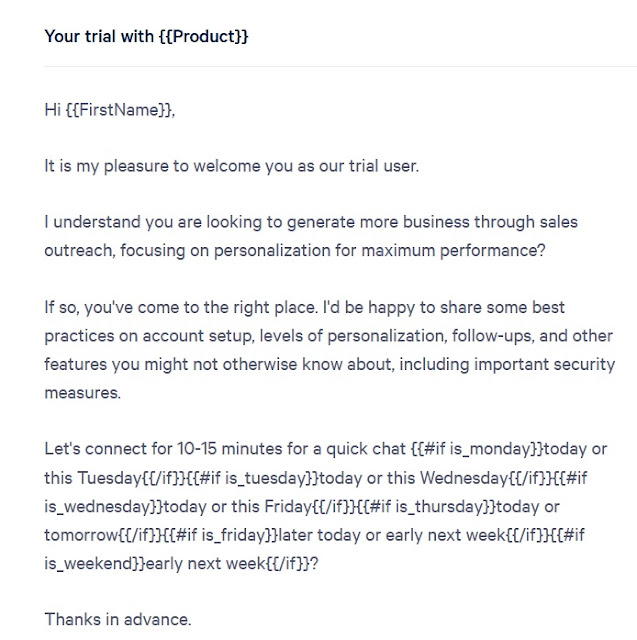Image resolution: width=637 pixels, height=640 pixels.
Task: Click the word "personalization" in outreach sentence
Action: click(x=272, y=251)
